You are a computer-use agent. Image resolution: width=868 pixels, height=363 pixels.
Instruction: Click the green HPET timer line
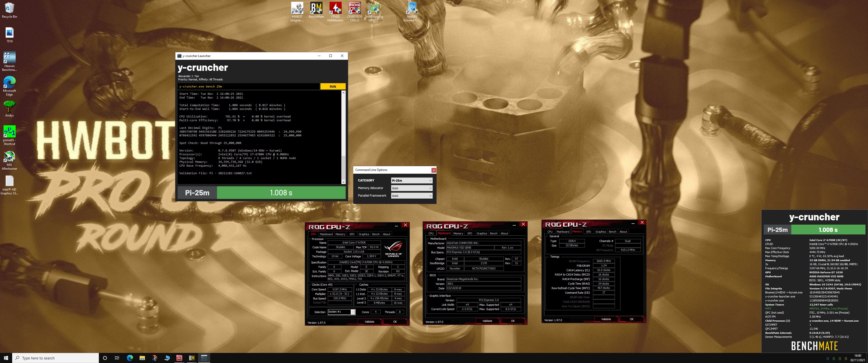(x=806, y=309)
